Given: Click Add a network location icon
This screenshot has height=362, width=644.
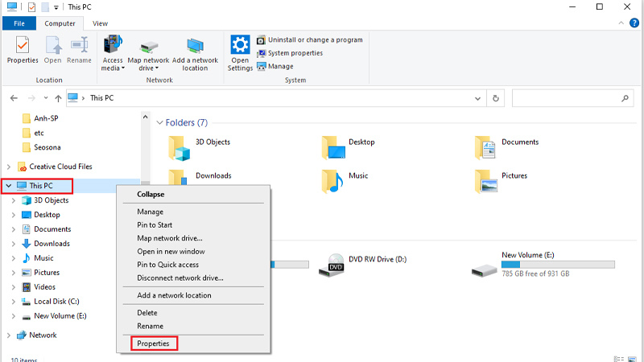Looking at the screenshot, I should 195,45.
